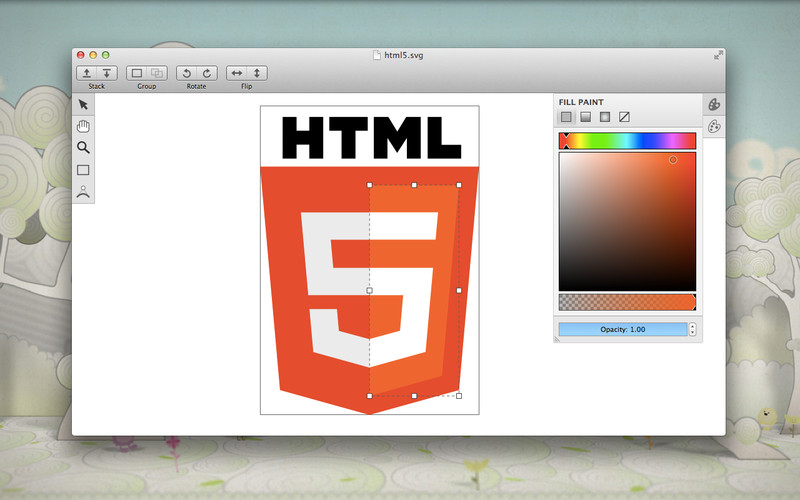Viewport: 800px width, 500px height.
Task: Set fill type to linear gradient
Action: tap(586, 117)
